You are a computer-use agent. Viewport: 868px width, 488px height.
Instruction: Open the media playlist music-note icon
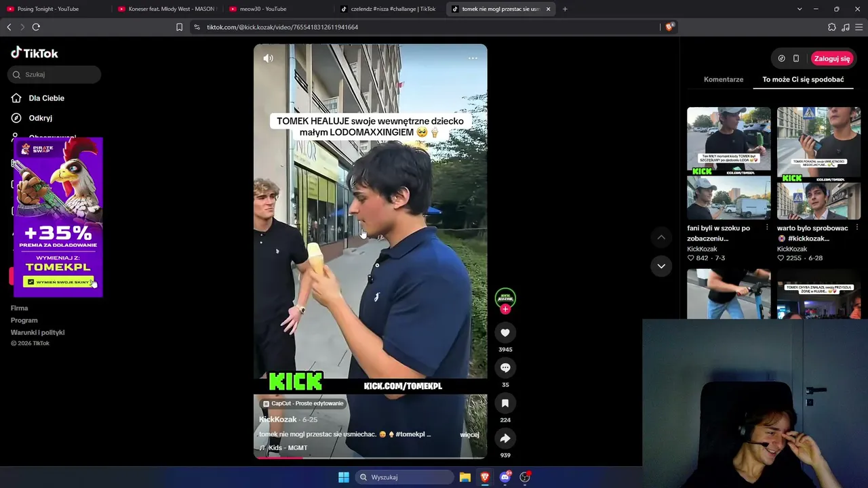click(846, 27)
